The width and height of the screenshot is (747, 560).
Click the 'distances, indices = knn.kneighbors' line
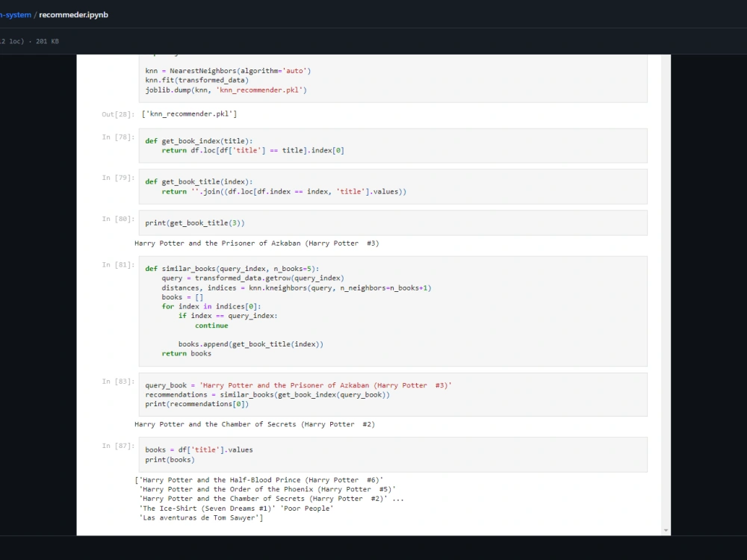(x=297, y=287)
